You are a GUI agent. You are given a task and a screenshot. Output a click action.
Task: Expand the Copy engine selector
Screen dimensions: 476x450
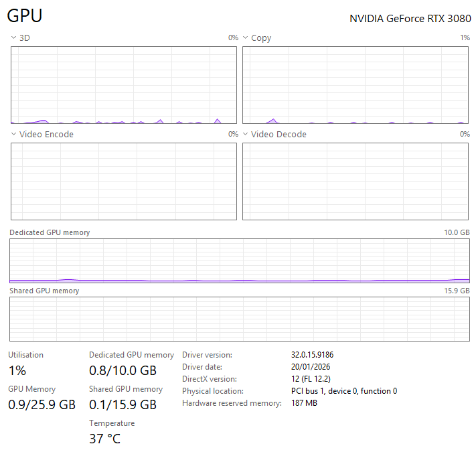point(245,38)
